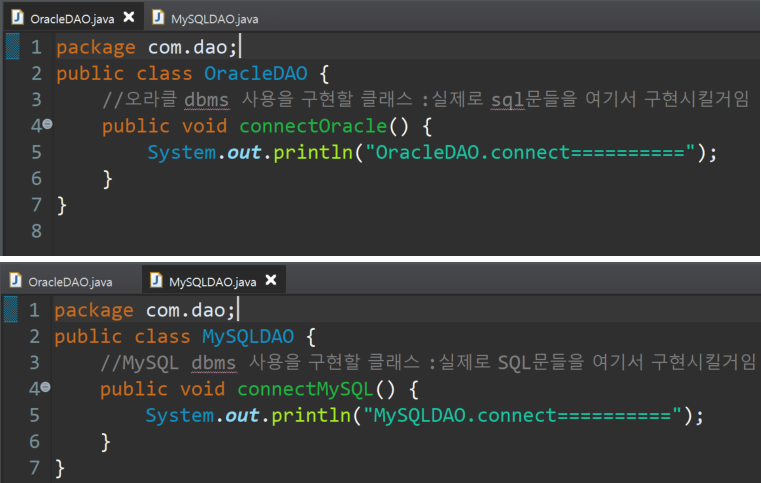Click the 'class' keyword in OracleDAO editor
This screenshot has width=761, height=483.
pos(165,73)
